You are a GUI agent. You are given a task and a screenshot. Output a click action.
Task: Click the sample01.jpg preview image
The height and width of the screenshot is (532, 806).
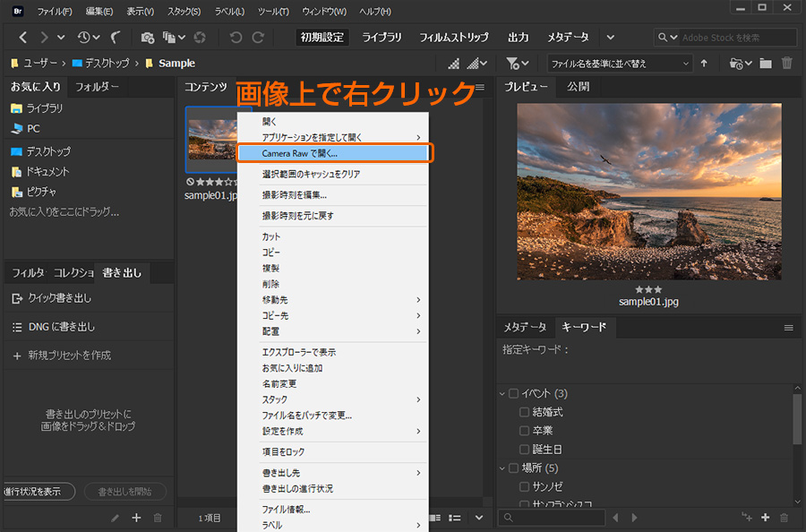click(x=648, y=191)
